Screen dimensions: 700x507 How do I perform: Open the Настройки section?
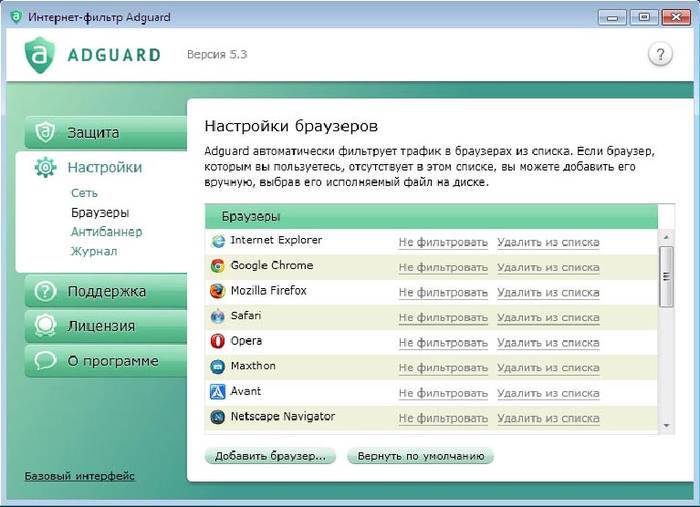[104, 167]
